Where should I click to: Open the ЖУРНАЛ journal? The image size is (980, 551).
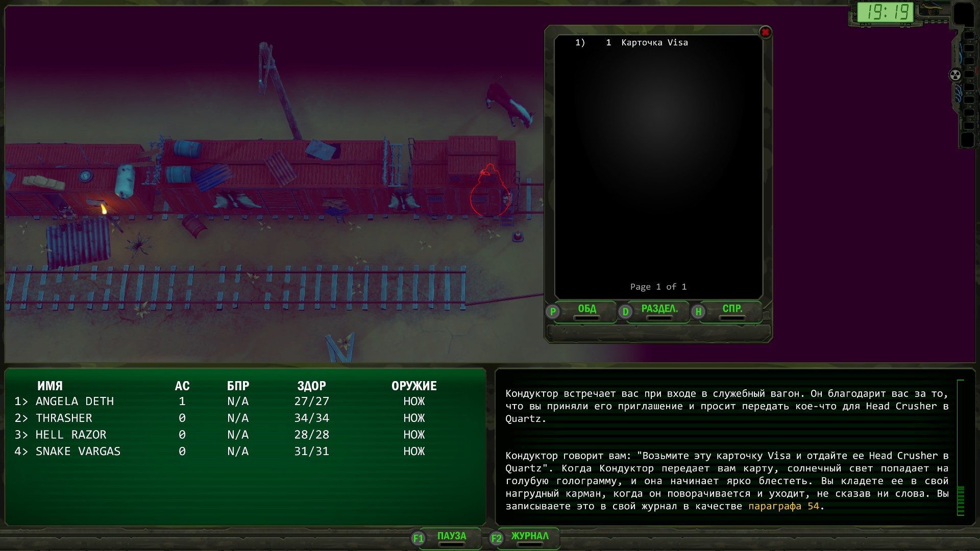[x=530, y=536]
